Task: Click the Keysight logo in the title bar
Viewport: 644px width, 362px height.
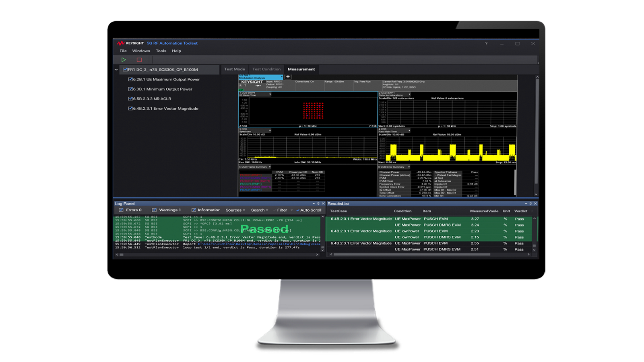Action: [x=130, y=43]
